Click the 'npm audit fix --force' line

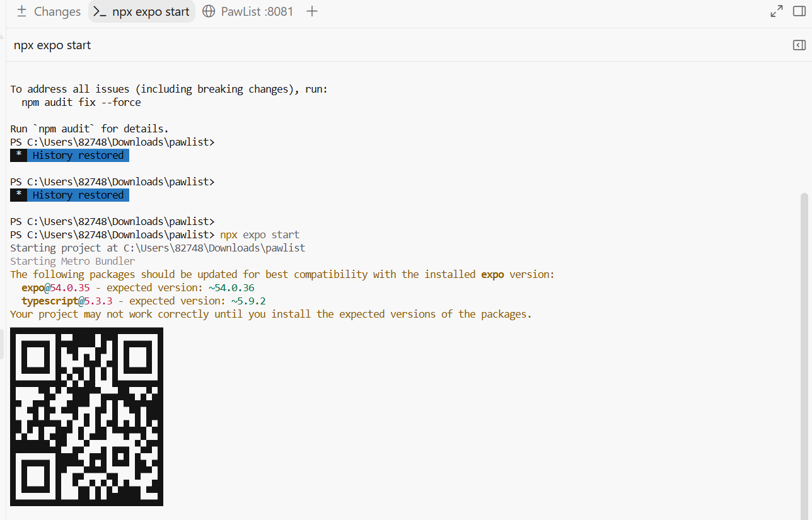click(81, 102)
